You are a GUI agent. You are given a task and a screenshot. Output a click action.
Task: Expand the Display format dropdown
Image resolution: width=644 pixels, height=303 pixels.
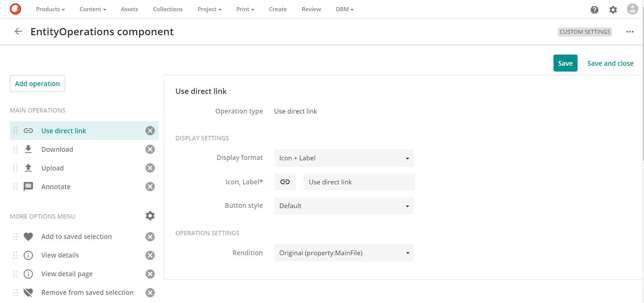coord(344,158)
